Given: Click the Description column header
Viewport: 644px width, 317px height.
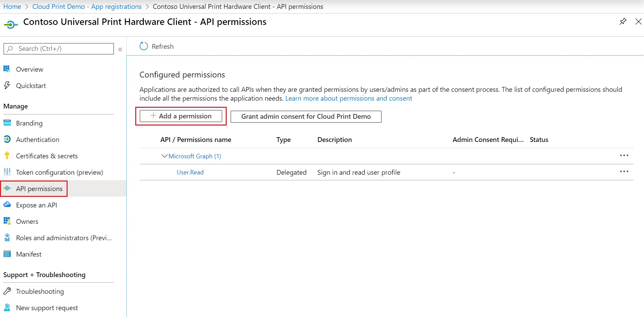Looking at the screenshot, I should [335, 140].
